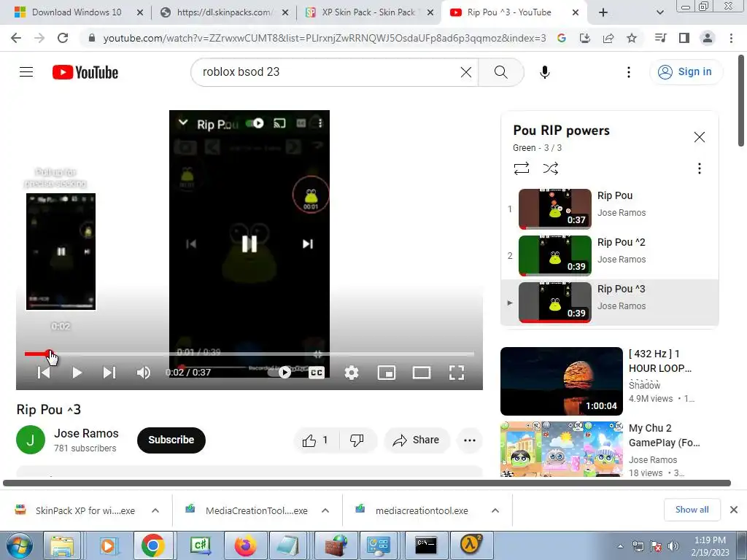Open My Chu 2 GamePlay video

(x=561, y=448)
